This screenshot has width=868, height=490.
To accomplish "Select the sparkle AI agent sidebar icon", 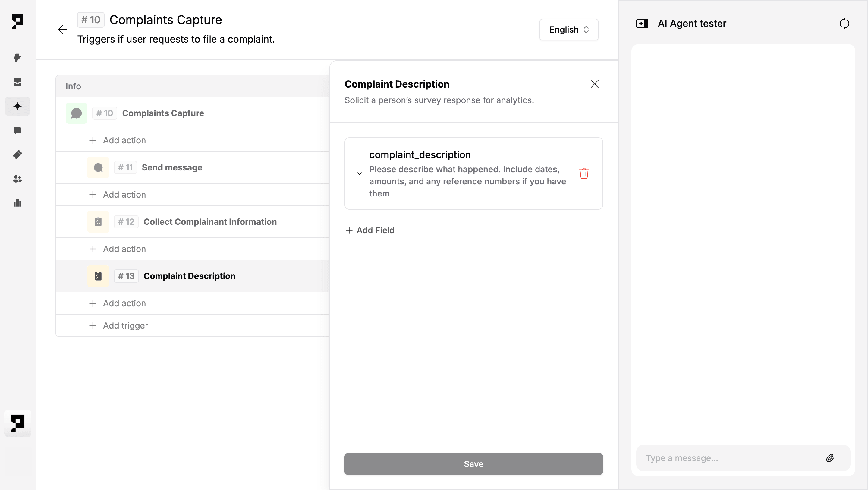I will (17, 107).
